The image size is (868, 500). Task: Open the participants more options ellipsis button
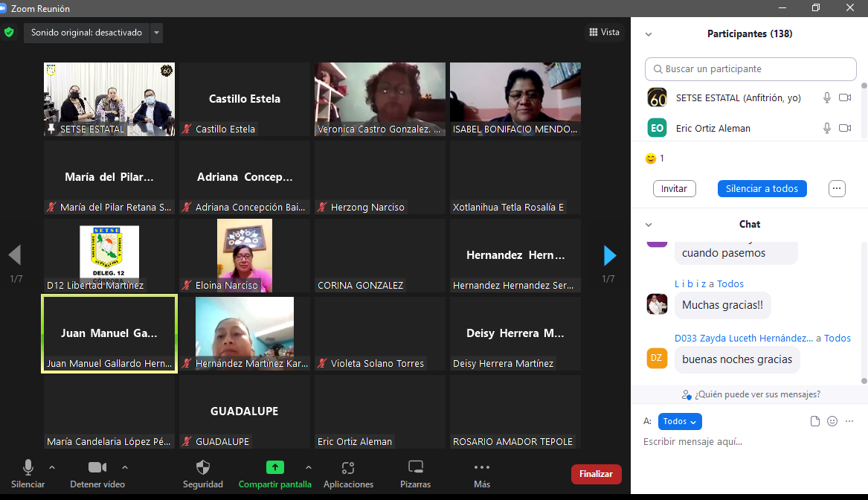(x=837, y=189)
